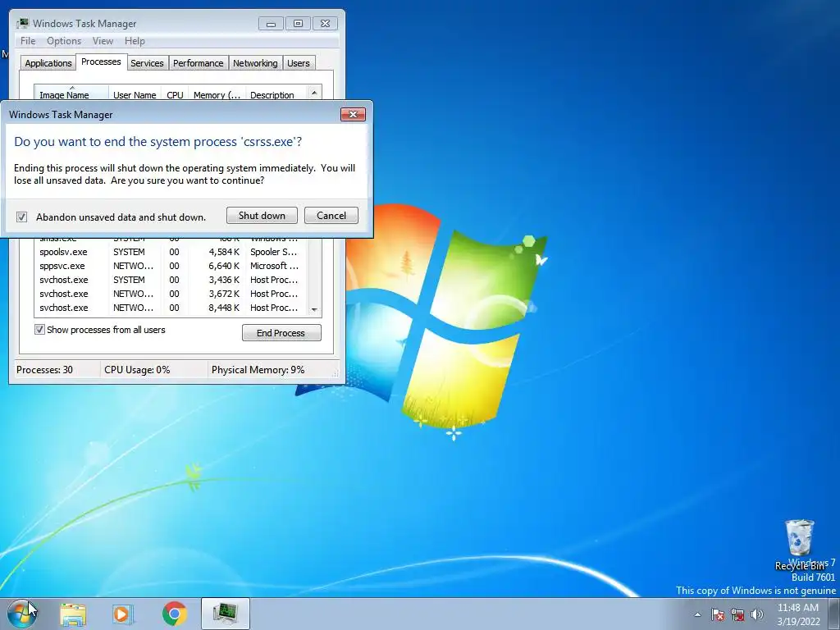Click CPU Usage: 0% status entry

point(137,370)
